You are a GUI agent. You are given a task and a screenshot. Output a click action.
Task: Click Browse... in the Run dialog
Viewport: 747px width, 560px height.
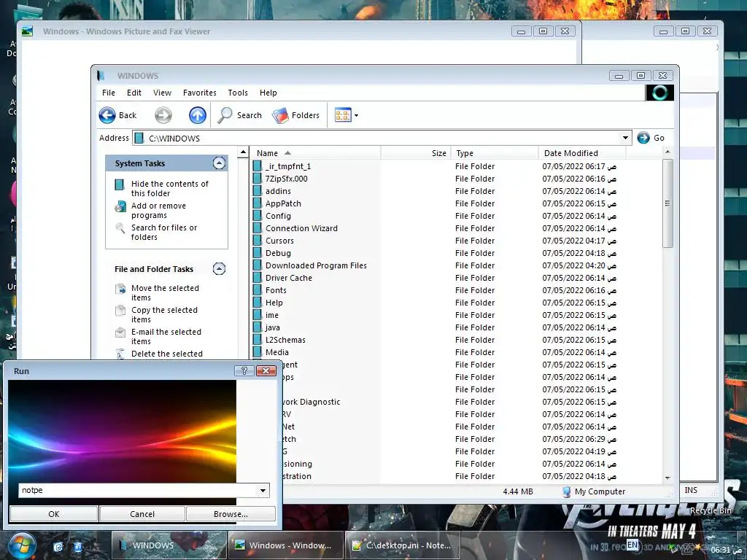[231, 514]
